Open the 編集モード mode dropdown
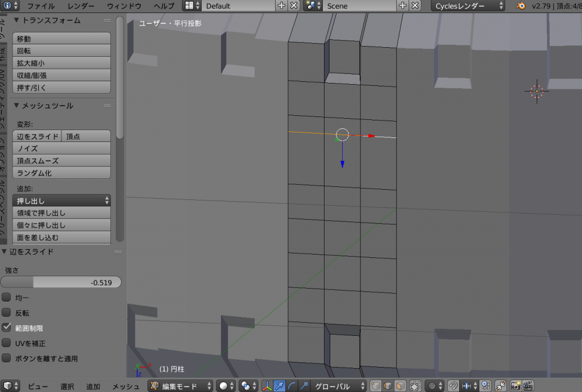The width and height of the screenshot is (582, 392). point(181,386)
